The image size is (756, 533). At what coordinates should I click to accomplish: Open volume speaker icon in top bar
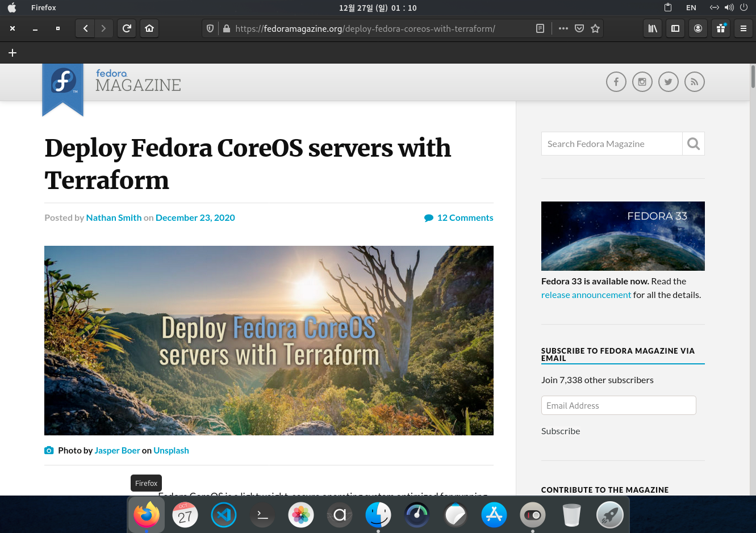coord(729,7)
